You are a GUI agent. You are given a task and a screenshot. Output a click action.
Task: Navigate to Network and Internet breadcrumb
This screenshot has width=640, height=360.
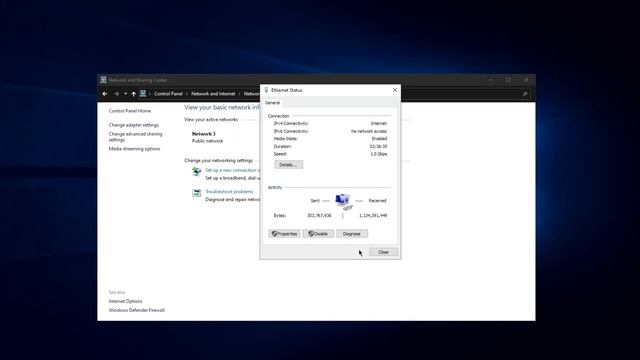tap(213, 94)
